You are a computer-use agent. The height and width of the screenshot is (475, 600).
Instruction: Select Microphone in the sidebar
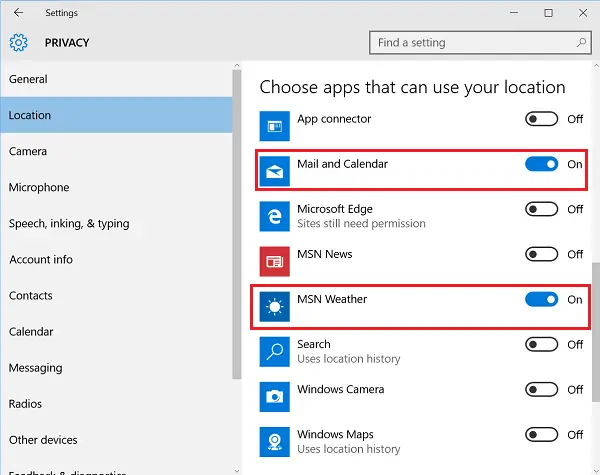39,187
